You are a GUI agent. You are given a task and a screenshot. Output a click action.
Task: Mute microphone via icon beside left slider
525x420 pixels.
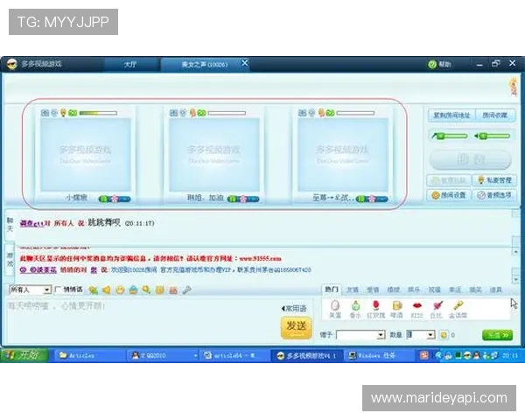[434, 136]
